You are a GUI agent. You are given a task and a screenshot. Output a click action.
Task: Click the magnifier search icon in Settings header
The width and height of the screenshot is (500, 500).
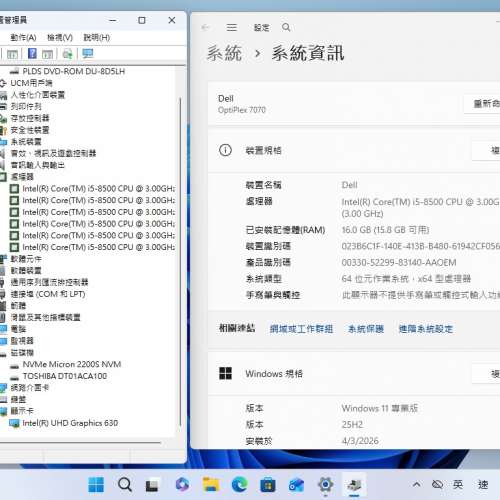pyautogui.click(x=286, y=27)
